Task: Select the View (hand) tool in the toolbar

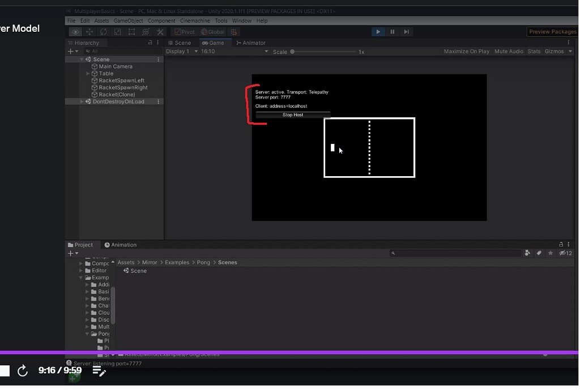Action: pyautogui.click(x=75, y=31)
